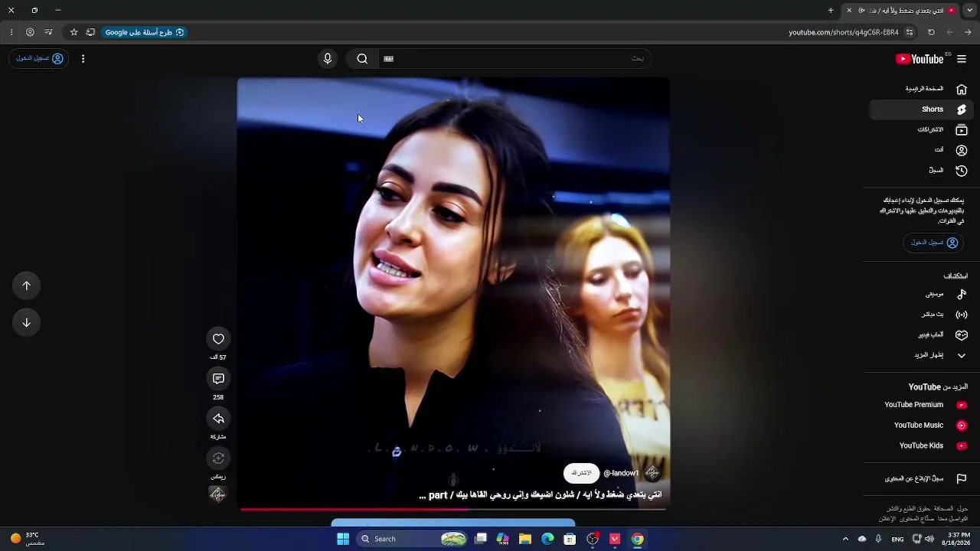The width and height of the screenshot is (980, 551).
Task: Open the weather widget showing 33°C
Action: pyautogui.click(x=28, y=539)
